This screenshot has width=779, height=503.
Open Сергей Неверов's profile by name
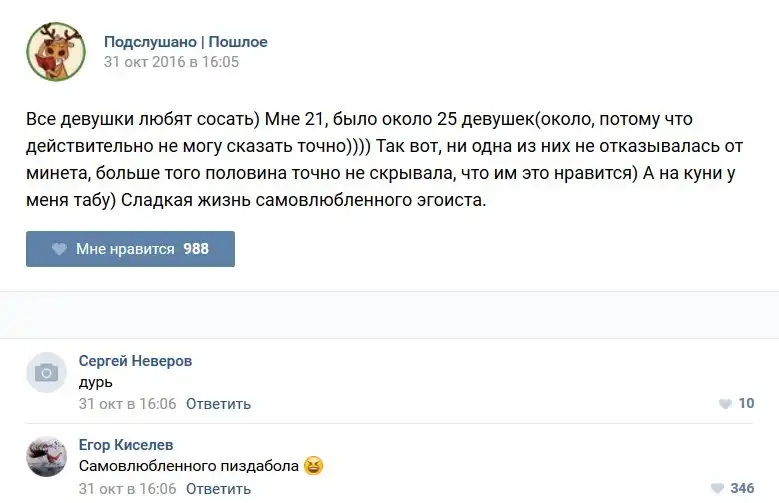[135, 361]
